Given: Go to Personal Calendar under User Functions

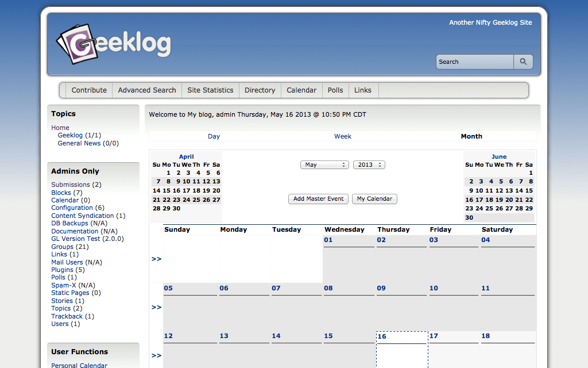Looking at the screenshot, I should [79, 365].
